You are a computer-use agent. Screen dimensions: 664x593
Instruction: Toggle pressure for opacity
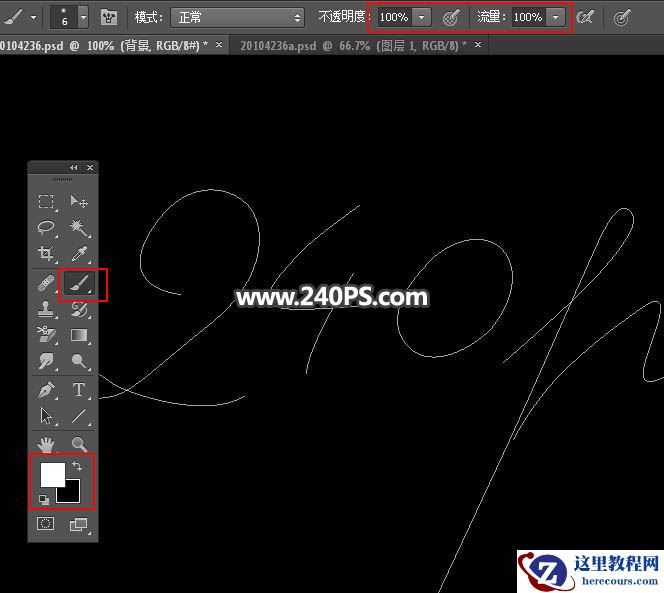[x=451, y=18]
